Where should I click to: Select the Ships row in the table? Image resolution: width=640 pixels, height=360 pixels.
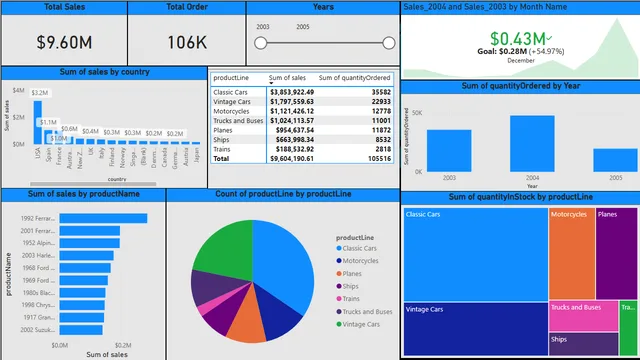[x=302, y=140]
